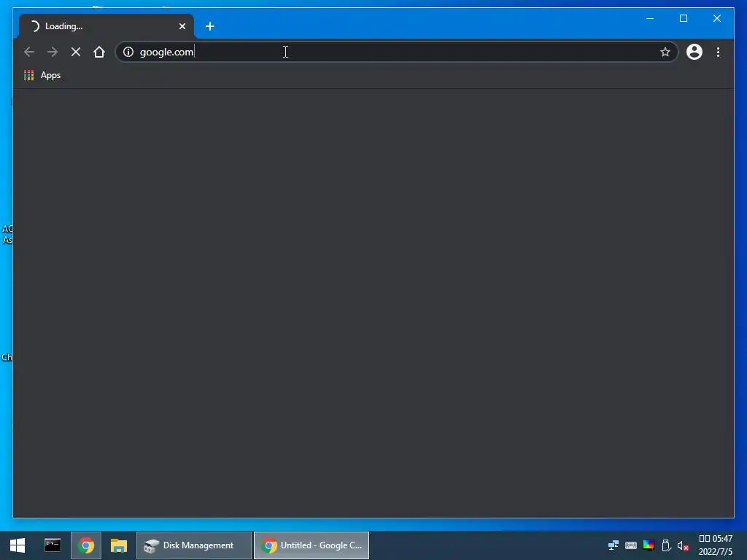Image resolution: width=747 pixels, height=560 pixels.
Task: View site information icon
Action: pos(128,52)
